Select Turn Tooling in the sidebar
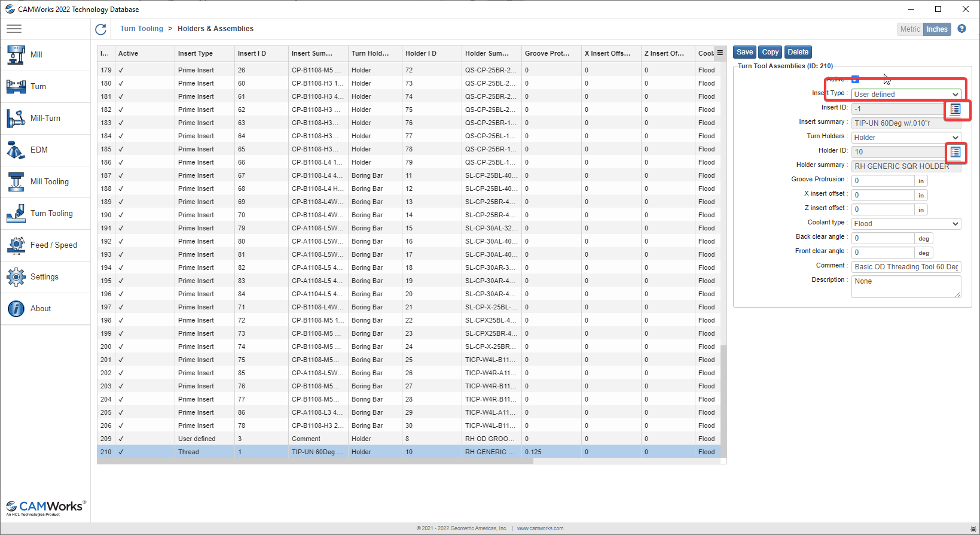 [45, 213]
